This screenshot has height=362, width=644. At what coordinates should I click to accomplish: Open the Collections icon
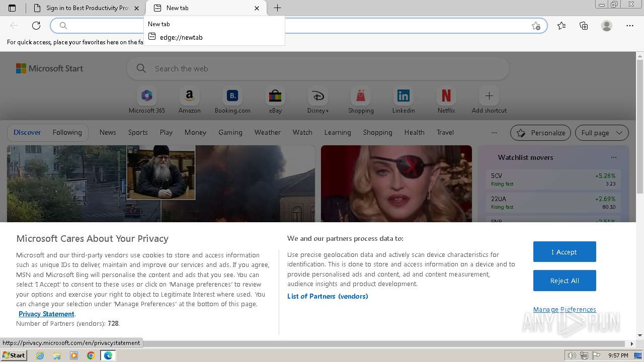click(x=584, y=26)
